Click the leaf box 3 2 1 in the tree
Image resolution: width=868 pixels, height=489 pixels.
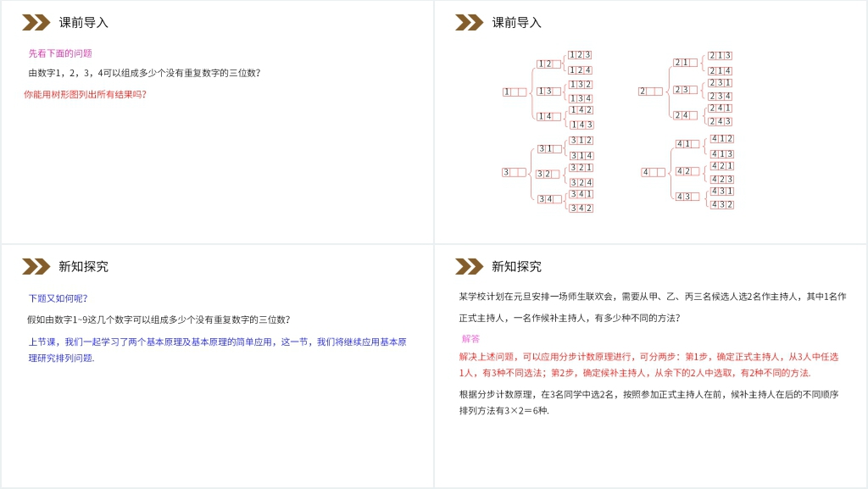click(x=581, y=168)
